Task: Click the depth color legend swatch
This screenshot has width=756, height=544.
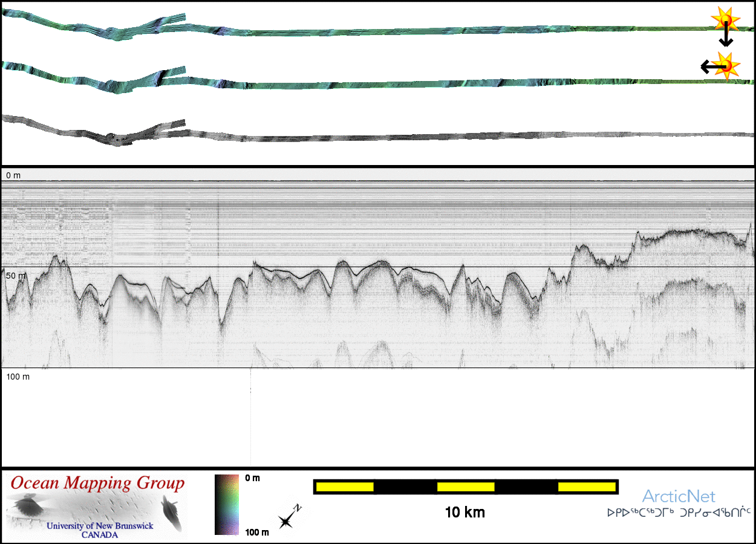Action: coord(227,505)
